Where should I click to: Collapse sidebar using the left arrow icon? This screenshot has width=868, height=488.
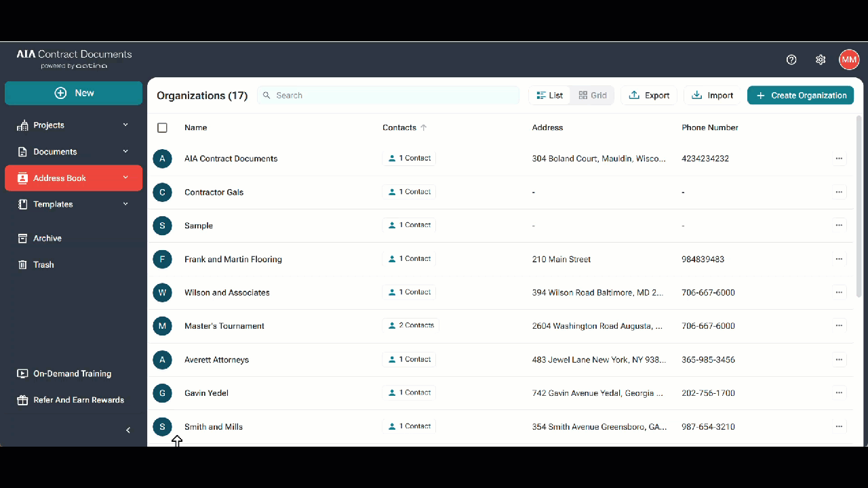(128, 430)
